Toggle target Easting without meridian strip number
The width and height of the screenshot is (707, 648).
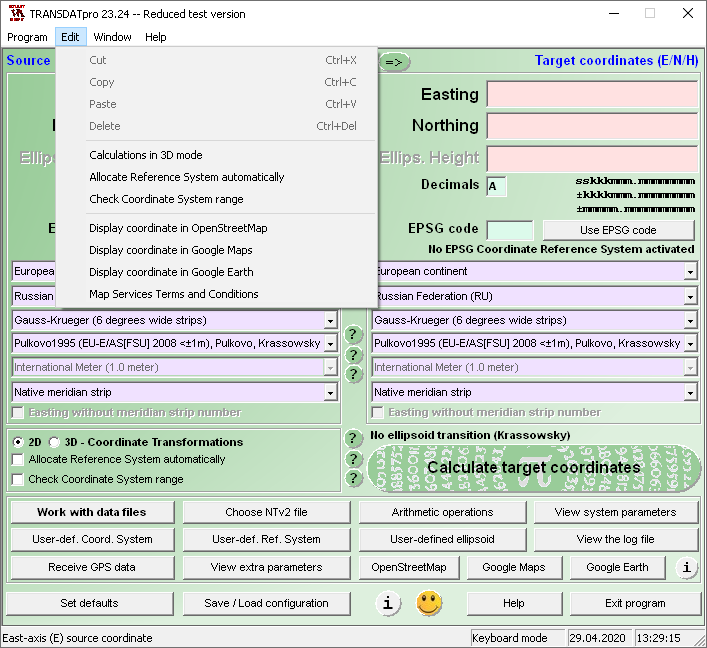point(378,413)
